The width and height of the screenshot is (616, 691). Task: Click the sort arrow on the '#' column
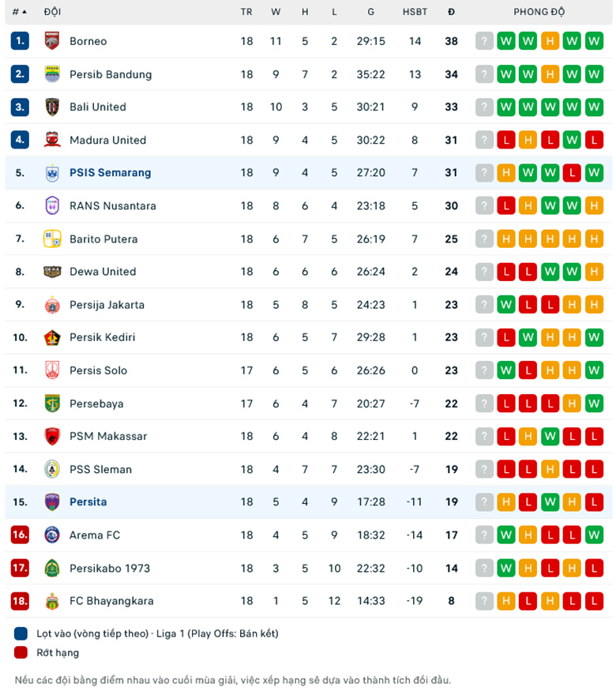24,12
